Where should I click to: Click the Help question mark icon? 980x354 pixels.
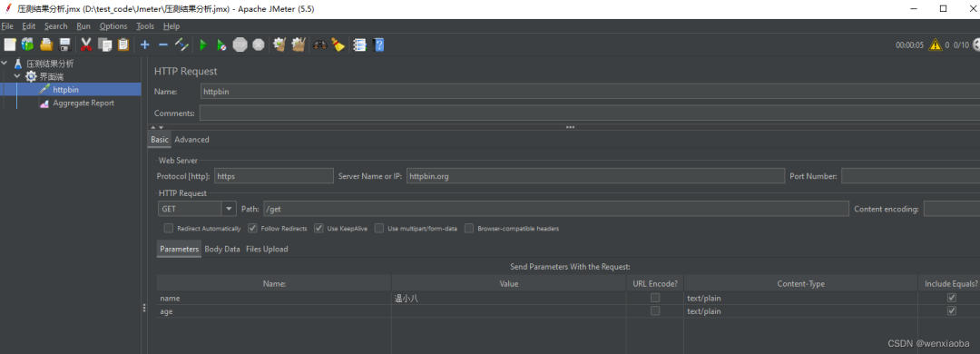[x=378, y=44]
